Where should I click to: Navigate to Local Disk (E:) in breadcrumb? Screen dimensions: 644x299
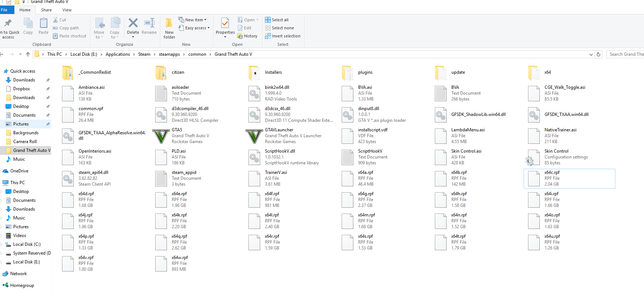pos(84,54)
